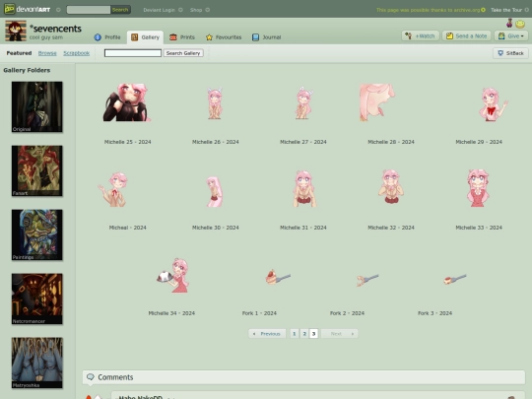Open the Give dropdown menu

pos(511,35)
